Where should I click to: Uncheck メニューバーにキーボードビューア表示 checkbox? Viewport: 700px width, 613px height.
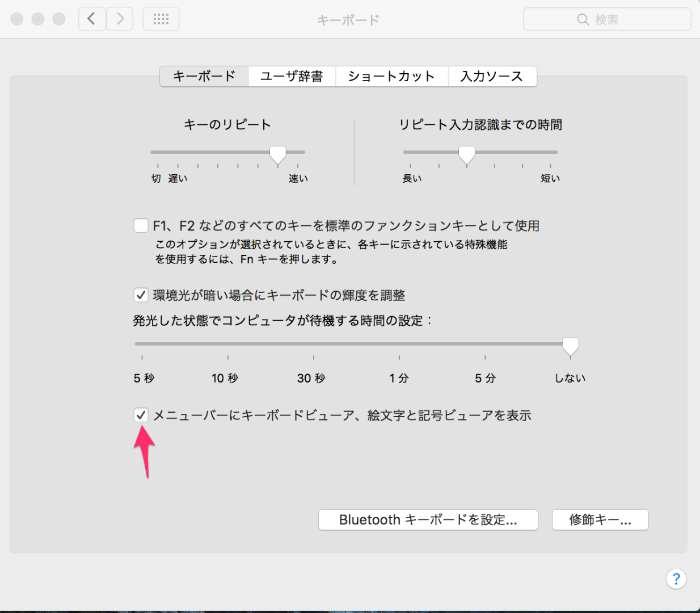pos(141,415)
